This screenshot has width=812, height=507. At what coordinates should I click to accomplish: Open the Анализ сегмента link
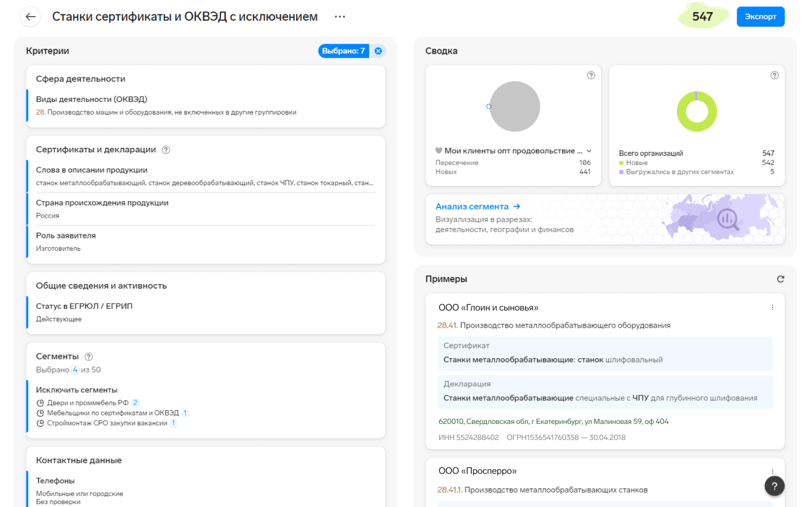[478, 206]
